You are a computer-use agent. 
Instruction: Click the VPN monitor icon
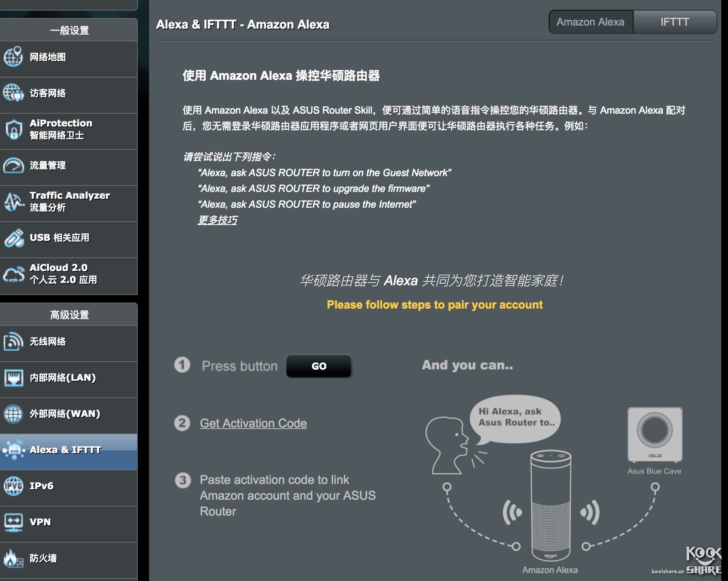tap(14, 522)
